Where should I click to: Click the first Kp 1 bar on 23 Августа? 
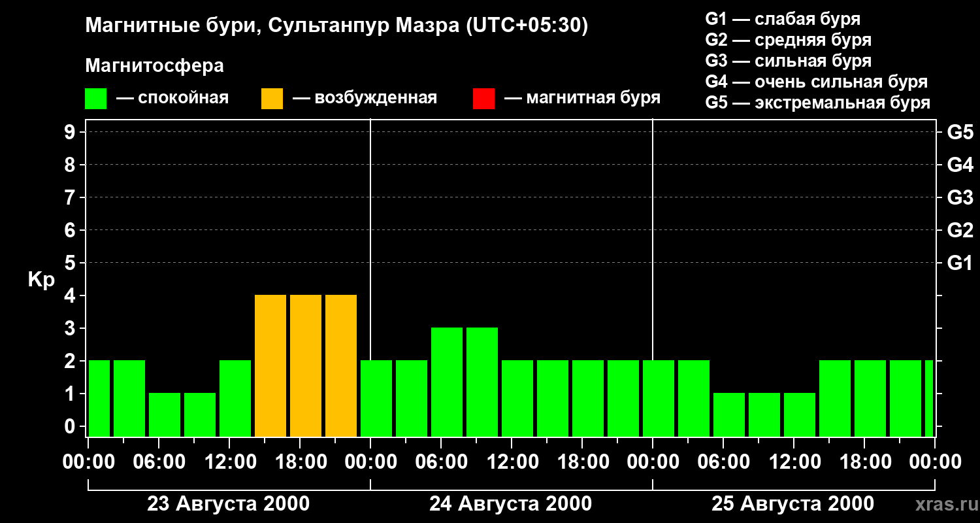tap(165, 414)
